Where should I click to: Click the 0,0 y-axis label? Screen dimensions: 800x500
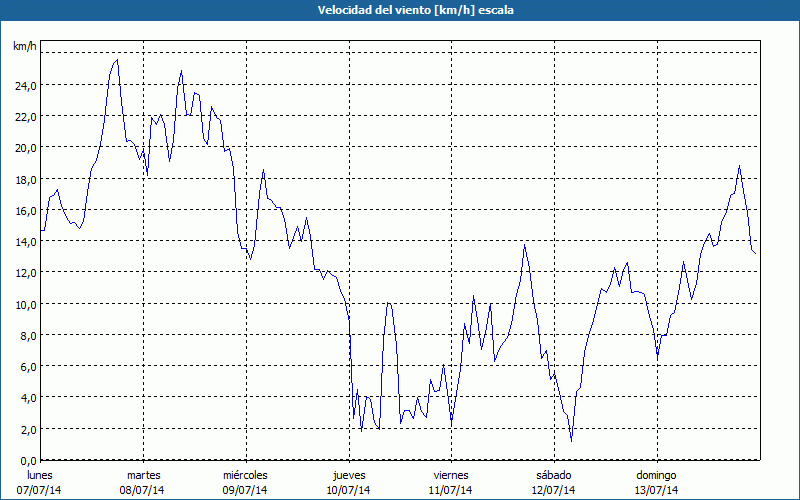coord(28,460)
